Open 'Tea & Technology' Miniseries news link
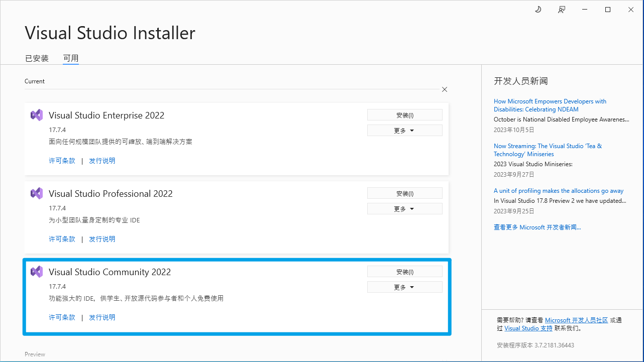 [x=548, y=150]
